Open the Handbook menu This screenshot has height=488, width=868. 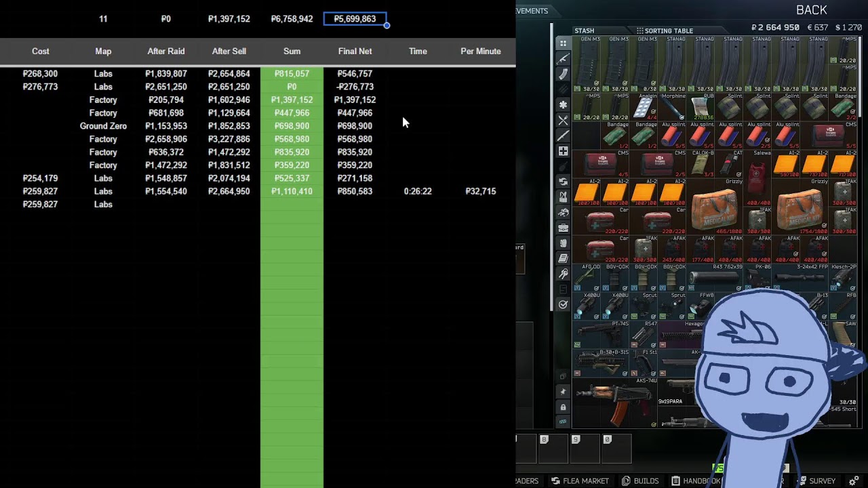coord(696,481)
